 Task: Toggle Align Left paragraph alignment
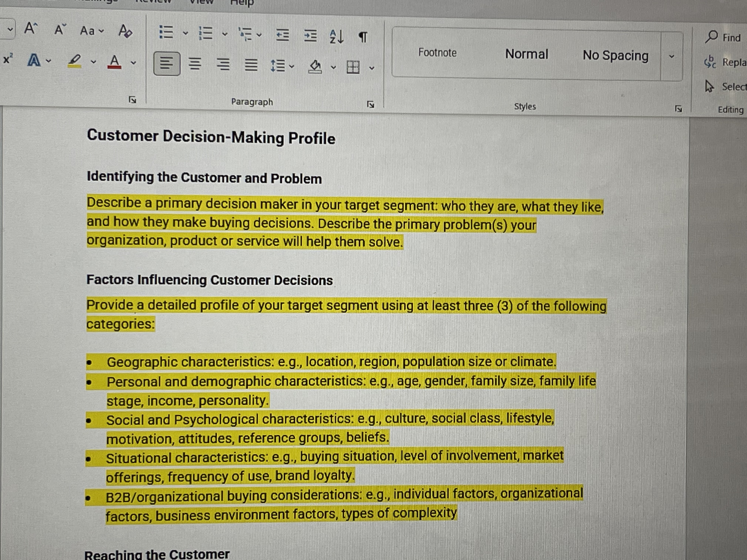pyautogui.click(x=167, y=64)
